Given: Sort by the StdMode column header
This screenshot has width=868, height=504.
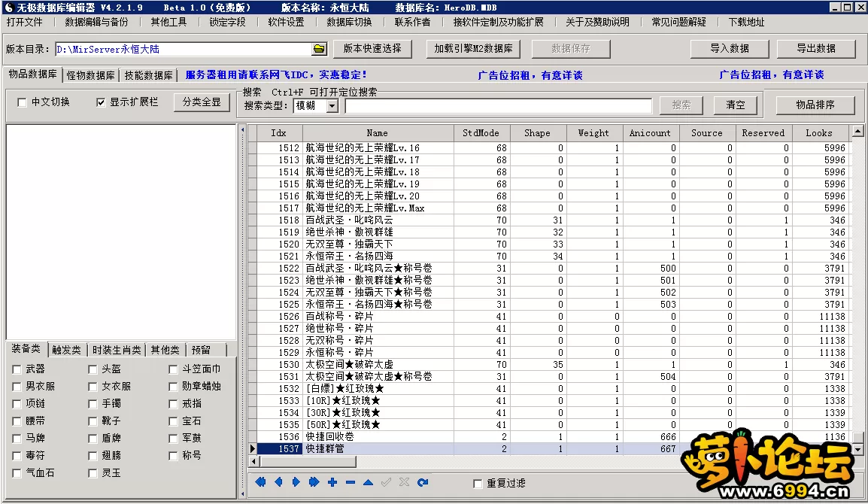Looking at the screenshot, I should pyautogui.click(x=481, y=133).
